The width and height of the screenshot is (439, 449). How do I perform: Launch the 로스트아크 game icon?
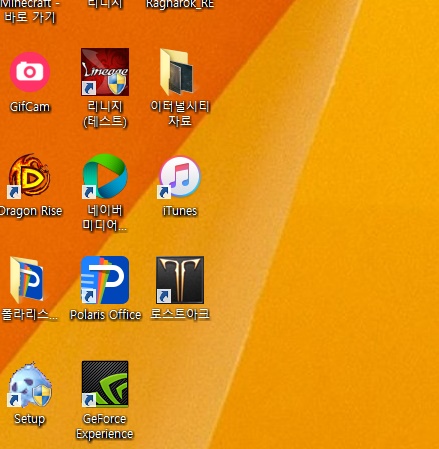[x=180, y=280]
